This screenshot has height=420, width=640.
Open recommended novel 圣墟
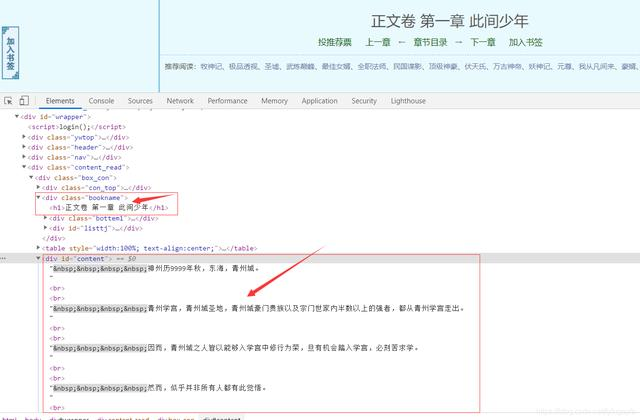(271, 66)
